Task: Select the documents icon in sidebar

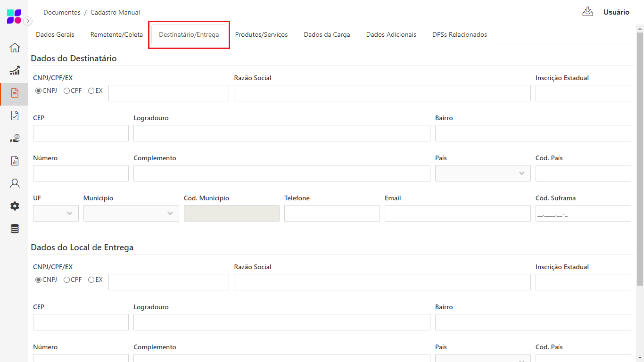Action: 15,93
